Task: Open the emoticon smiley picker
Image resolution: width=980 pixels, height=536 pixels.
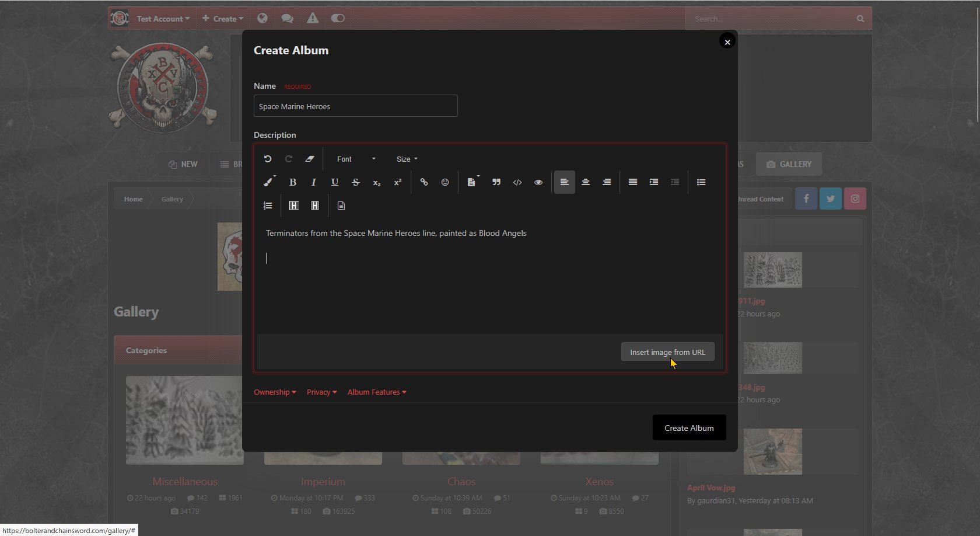Action: coord(445,182)
